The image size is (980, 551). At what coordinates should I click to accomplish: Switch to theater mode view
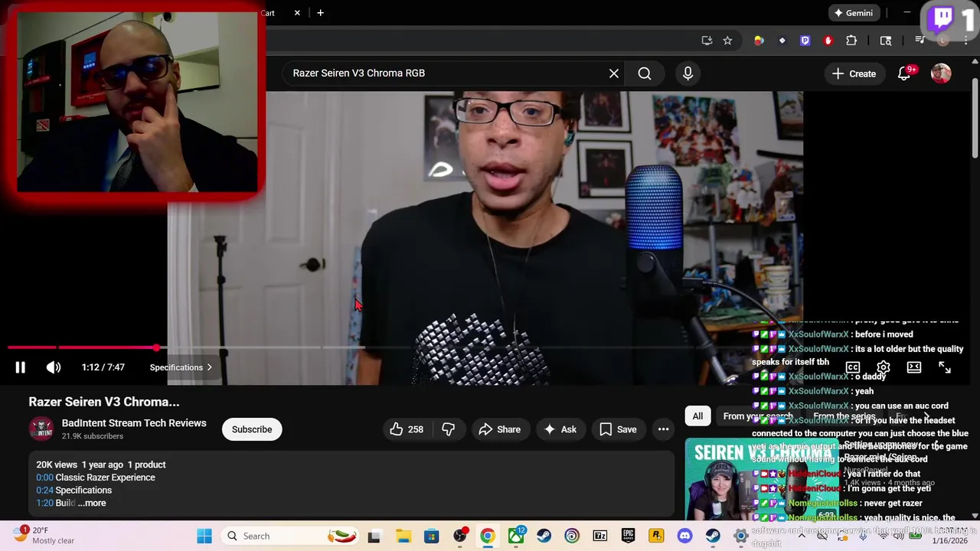click(914, 367)
